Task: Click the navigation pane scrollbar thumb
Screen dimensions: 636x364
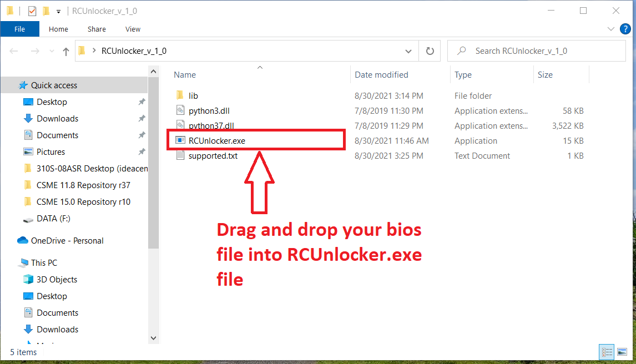Action: click(x=153, y=163)
